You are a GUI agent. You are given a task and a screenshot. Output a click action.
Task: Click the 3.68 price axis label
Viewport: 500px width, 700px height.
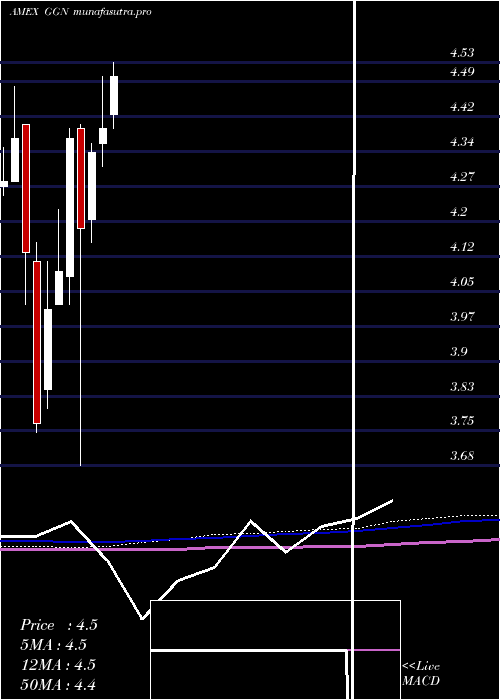coord(462,456)
